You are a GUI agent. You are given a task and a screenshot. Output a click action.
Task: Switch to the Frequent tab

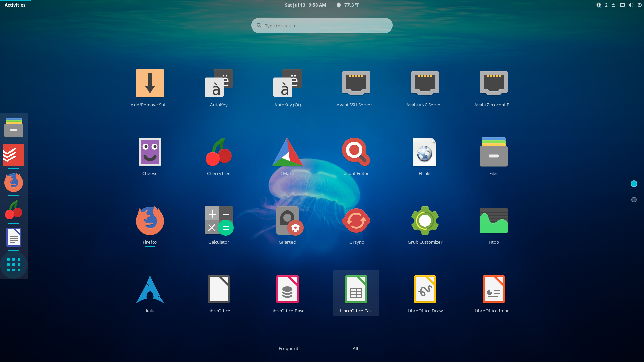click(x=288, y=348)
